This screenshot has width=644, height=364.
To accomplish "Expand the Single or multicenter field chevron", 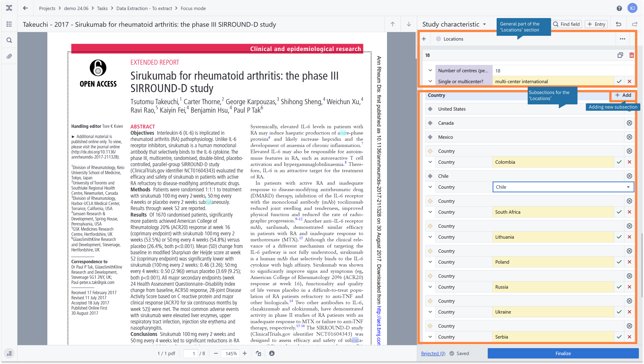I will click(430, 81).
